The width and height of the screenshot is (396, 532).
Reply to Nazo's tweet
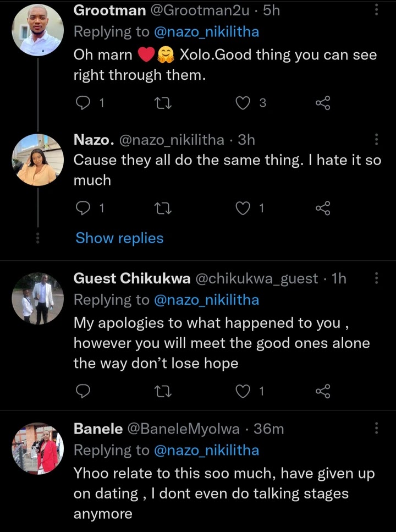tap(81, 208)
